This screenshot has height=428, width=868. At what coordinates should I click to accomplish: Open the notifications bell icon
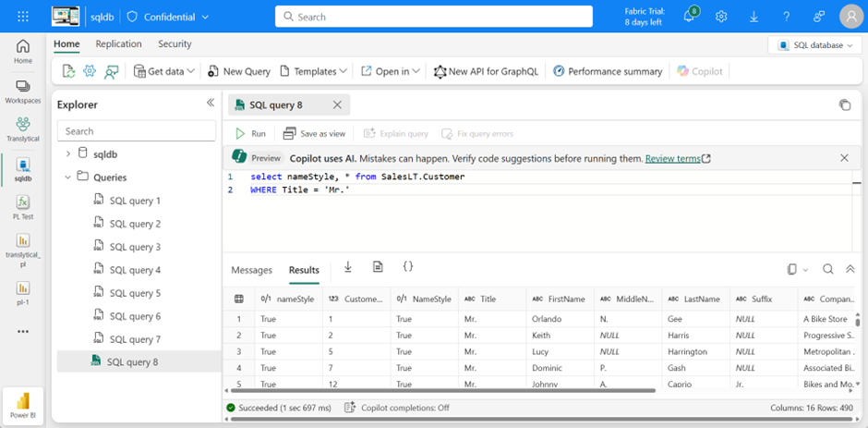(689, 17)
